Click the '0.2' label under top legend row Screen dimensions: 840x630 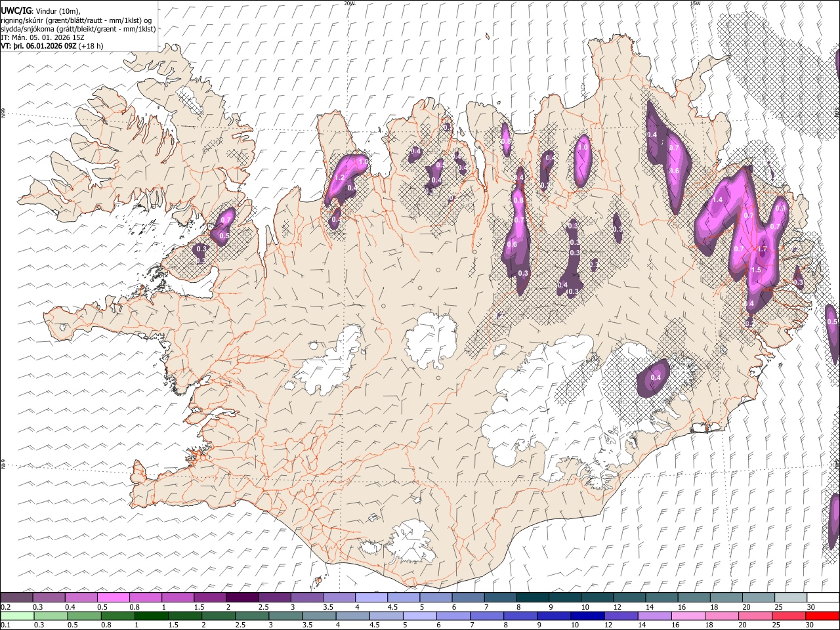click(6, 607)
